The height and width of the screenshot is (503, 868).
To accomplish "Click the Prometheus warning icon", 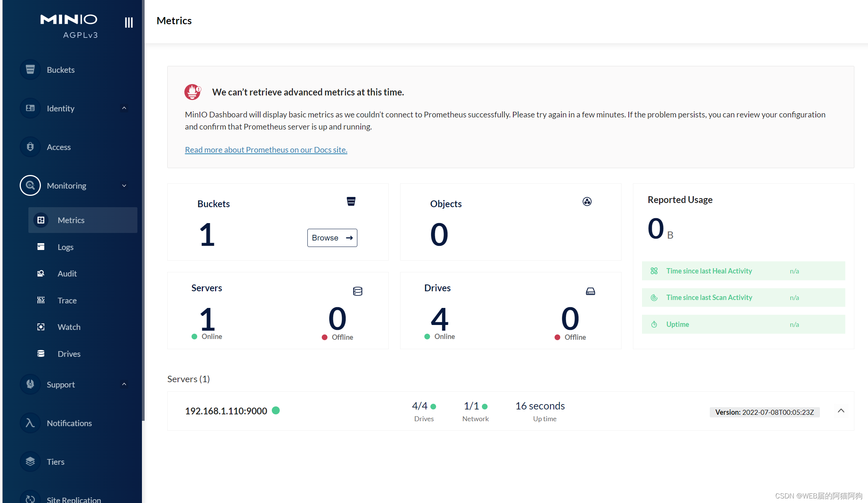I will [193, 92].
